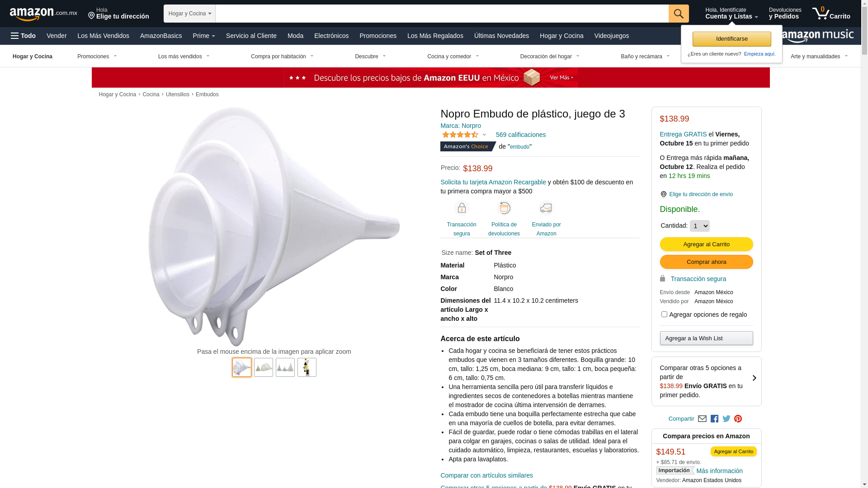The width and height of the screenshot is (868, 488).
Task: Share product on Twitter icon
Action: click(x=726, y=419)
